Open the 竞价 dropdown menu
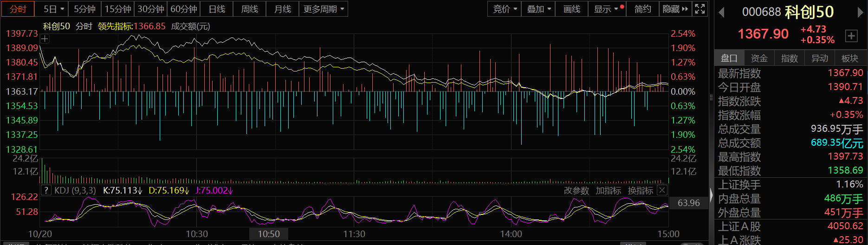 (x=505, y=9)
